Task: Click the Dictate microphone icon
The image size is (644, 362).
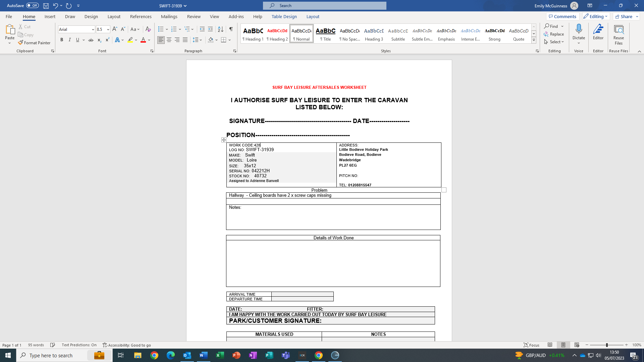Action: [x=579, y=29]
